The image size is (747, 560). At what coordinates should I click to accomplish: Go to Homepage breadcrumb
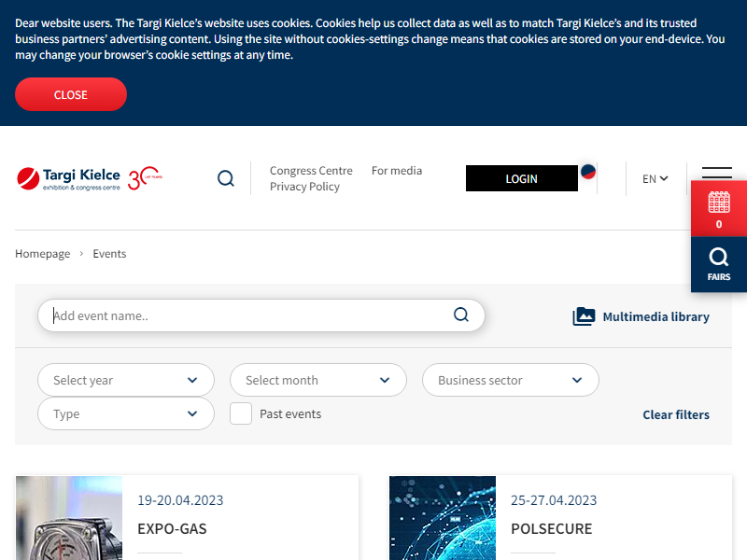coord(42,253)
